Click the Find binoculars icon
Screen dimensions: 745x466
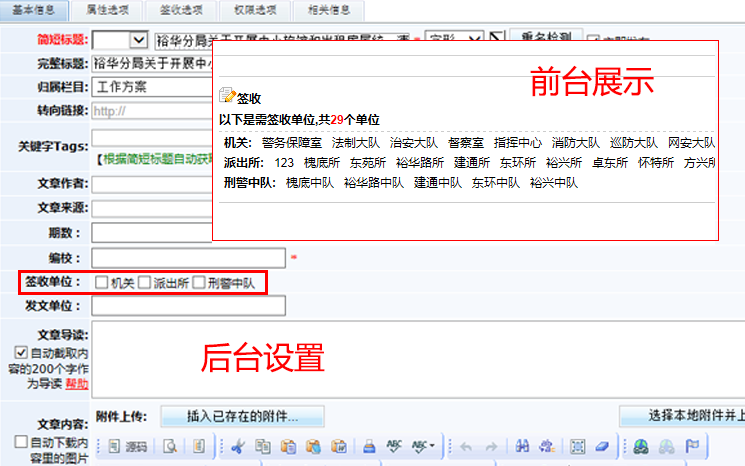pyautogui.click(x=522, y=446)
